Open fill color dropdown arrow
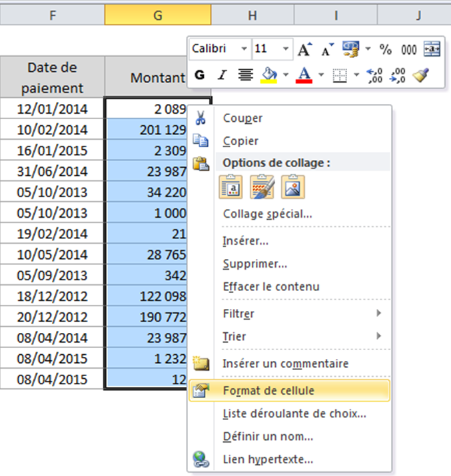451x476 pixels. (286, 75)
